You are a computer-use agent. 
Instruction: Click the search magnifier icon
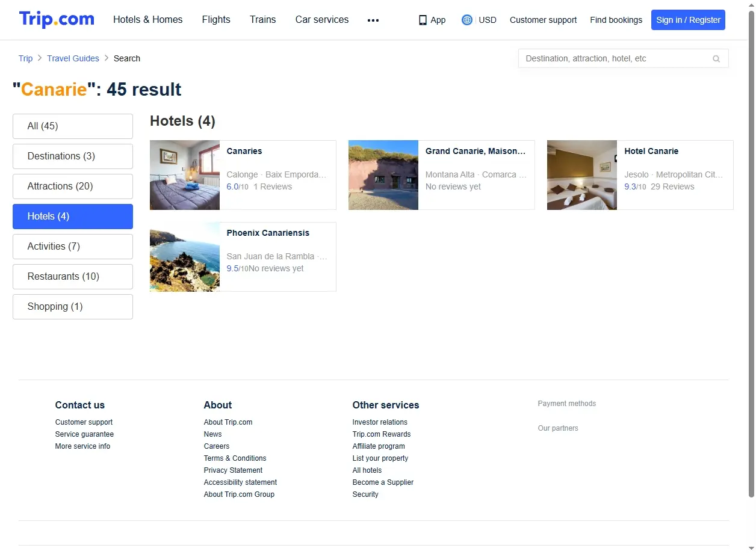pyautogui.click(x=716, y=58)
